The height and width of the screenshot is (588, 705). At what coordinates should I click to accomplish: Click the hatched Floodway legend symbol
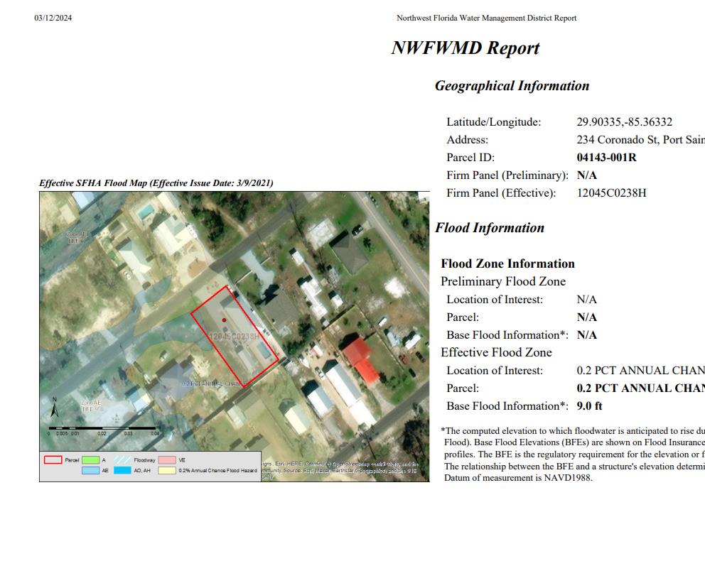[x=123, y=460]
